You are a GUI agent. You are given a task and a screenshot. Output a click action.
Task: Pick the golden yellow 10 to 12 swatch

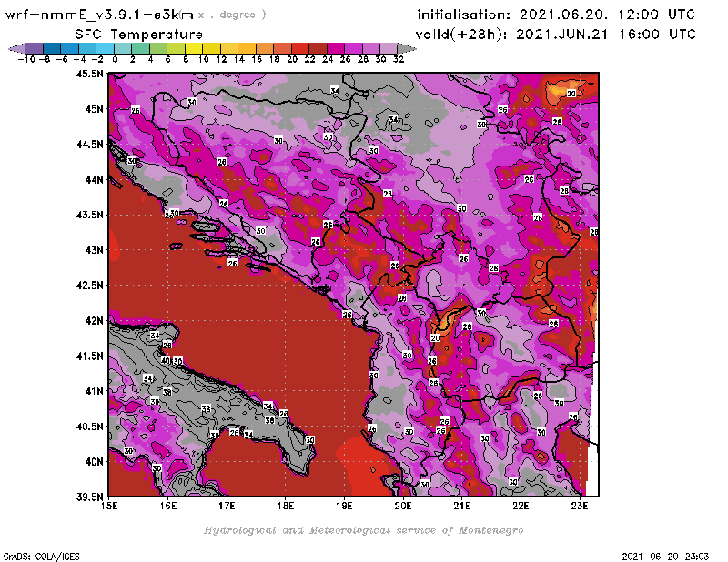211,48
